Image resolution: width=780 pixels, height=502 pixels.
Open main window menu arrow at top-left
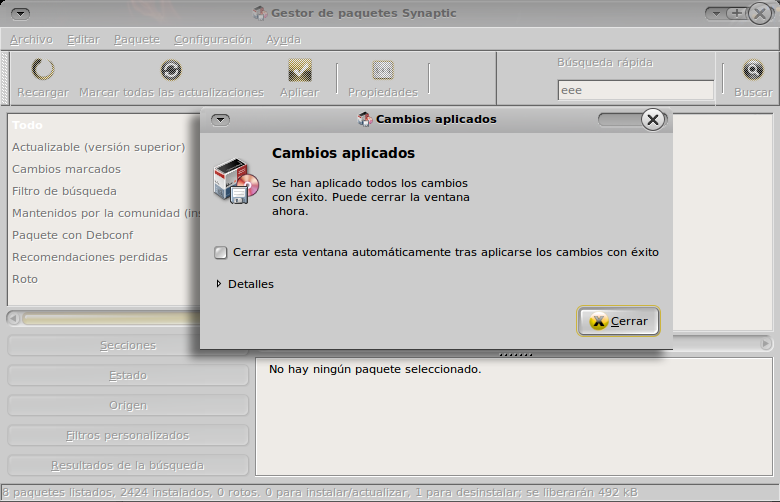pyautogui.click(x=20, y=13)
